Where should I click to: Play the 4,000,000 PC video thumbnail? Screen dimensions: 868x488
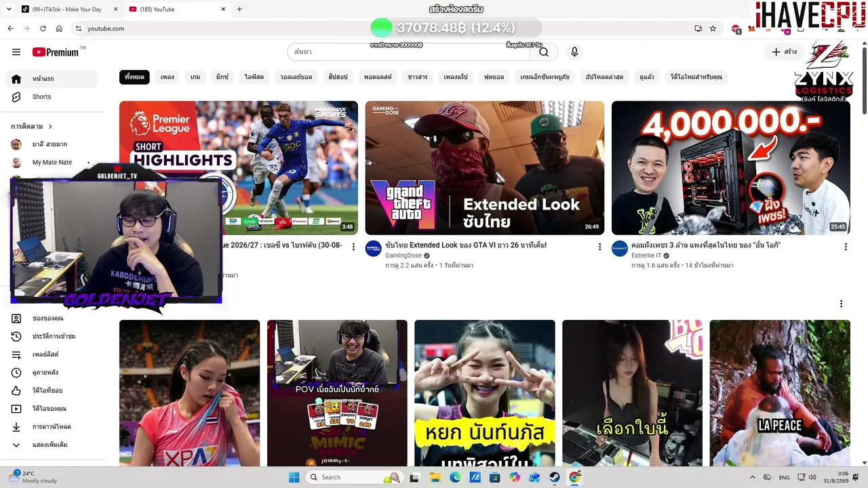pyautogui.click(x=731, y=168)
